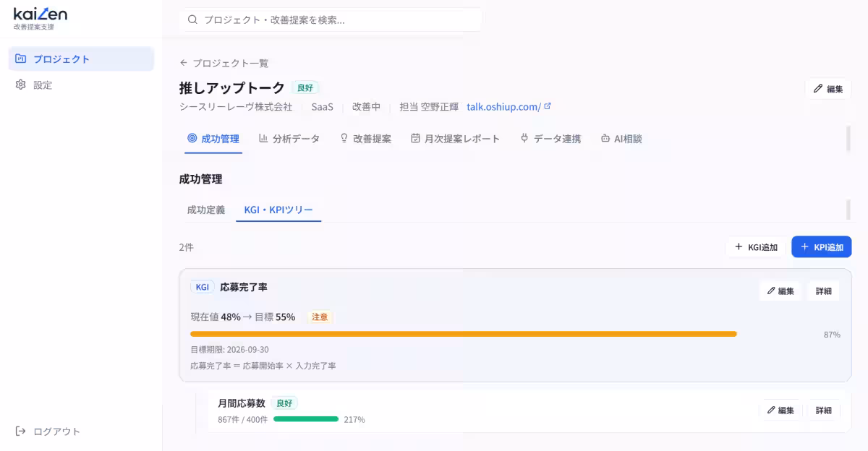The width and height of the screenshot is (868, 451).
Task: Edit the 月間応募数 KPI
Action: [x=780, y=410]
